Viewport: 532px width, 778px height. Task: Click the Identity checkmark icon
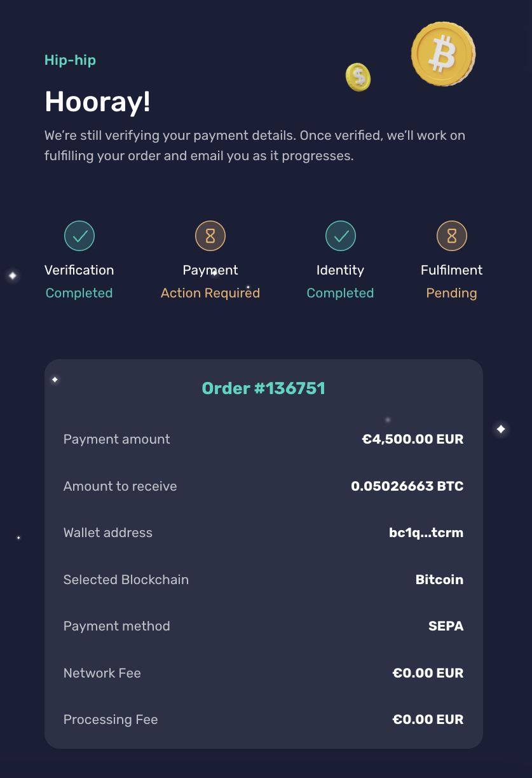[x=341, y=236]
